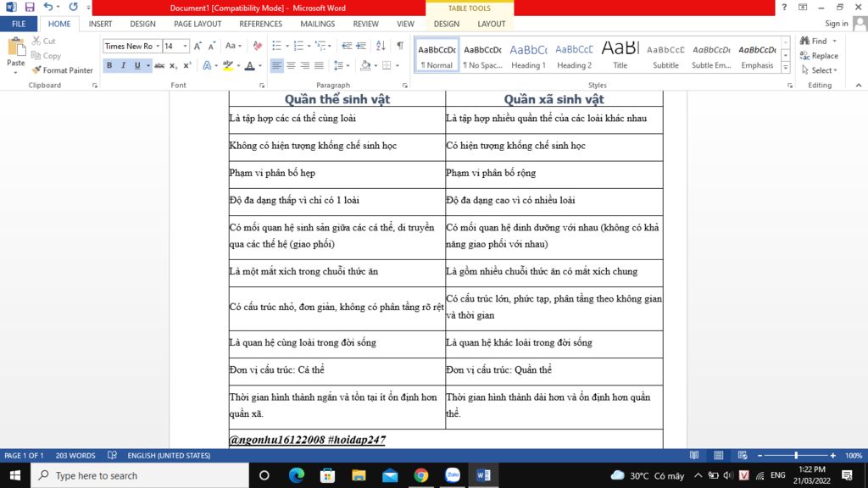This screenshot has width=868, height=488.
Task: Open Microsoft Edge from taskbar
Action: pyautogui.click(x=296, y=475)
